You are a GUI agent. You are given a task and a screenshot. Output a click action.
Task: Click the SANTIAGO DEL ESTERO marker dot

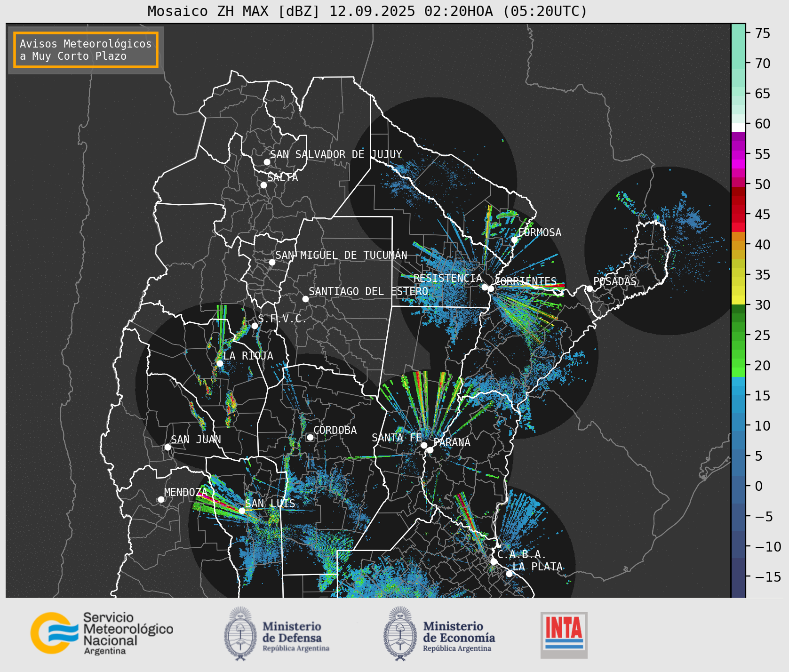pyautogui.click(x=305, y=299)
